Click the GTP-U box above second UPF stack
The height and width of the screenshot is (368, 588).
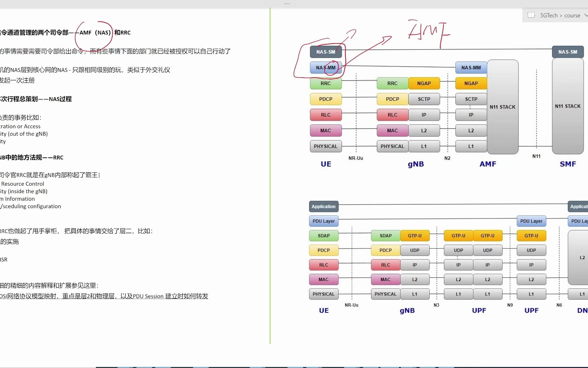(531, 236)
